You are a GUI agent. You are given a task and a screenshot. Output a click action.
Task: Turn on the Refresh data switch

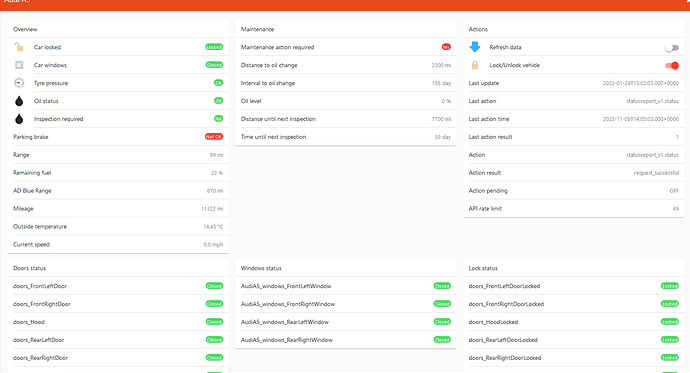point(672,48)
